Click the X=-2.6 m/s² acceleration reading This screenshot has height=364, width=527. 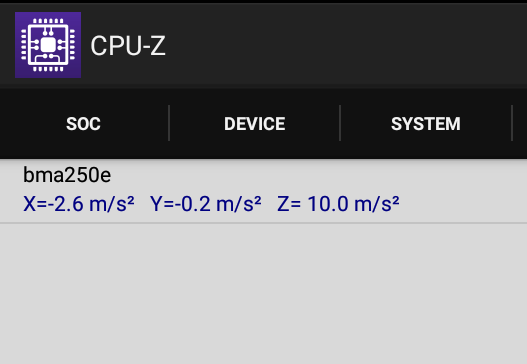79,204
